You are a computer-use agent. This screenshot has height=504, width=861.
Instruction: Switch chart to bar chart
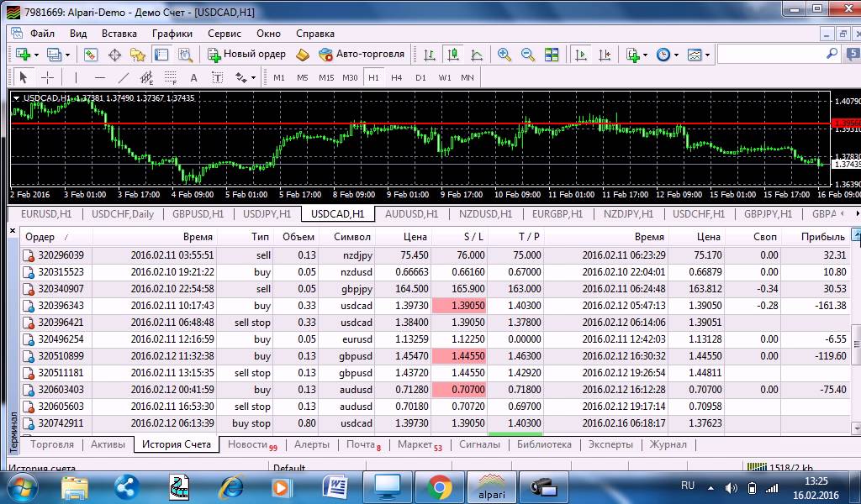430,55
